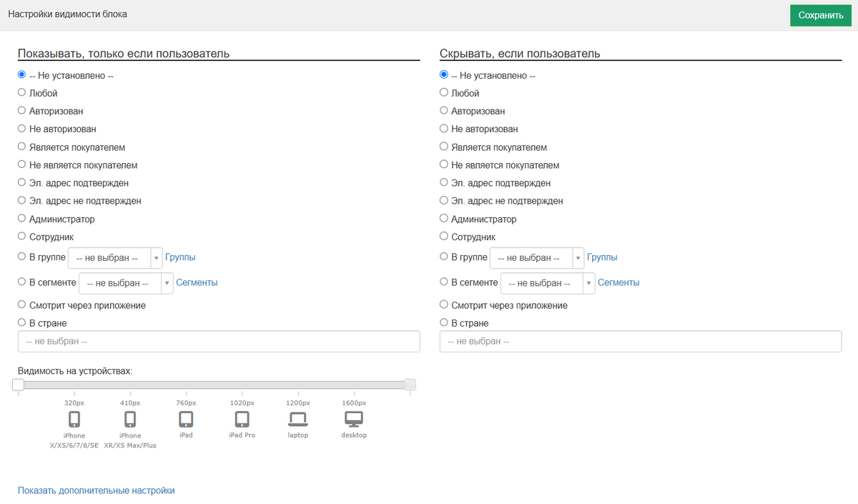Open the group dropdown under Показывать
The height and width of the screenshot is (504, 858).
[115, 258]
